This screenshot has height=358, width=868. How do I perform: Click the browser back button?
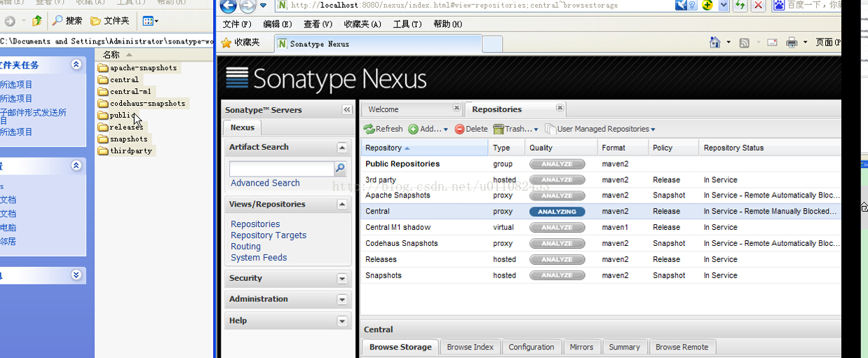click(x=228, y=6)
